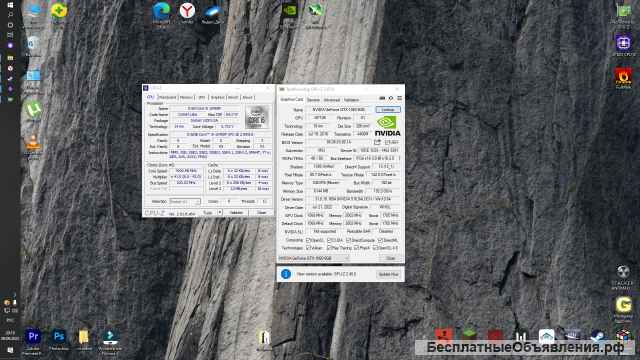Click the GPU-Z refresh icon

(x=391, y=98)
